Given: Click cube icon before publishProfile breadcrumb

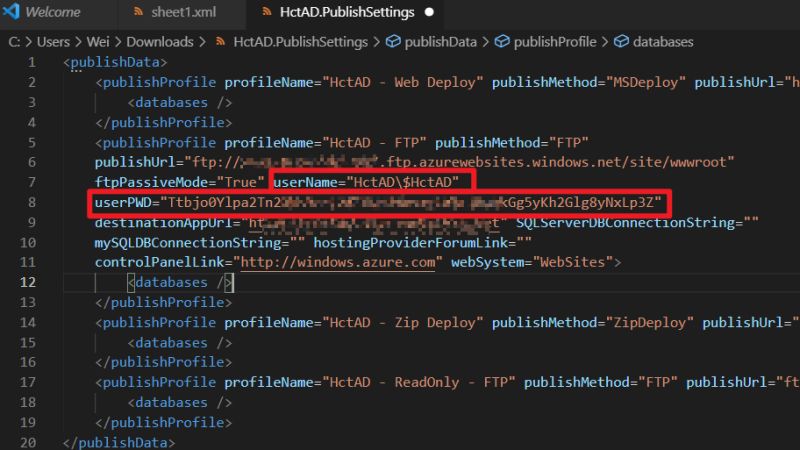Looking at the screenshot, I should click(x=502, y=41).
